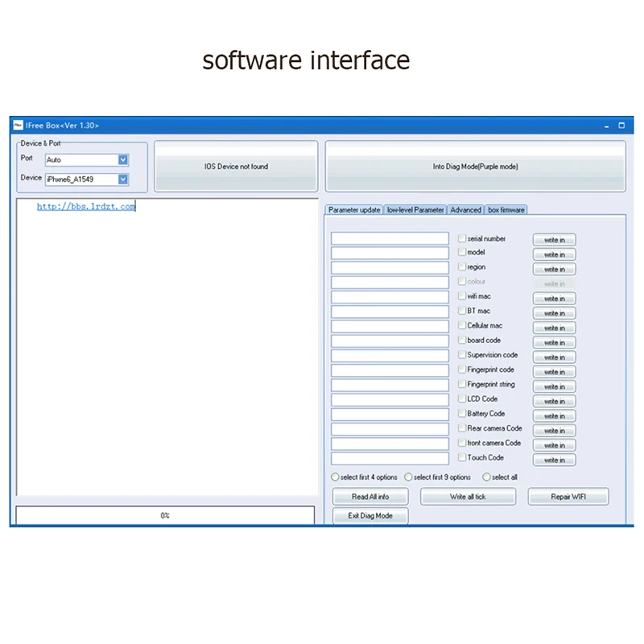
Task: Open the Port dropdown
Action: 123,159
